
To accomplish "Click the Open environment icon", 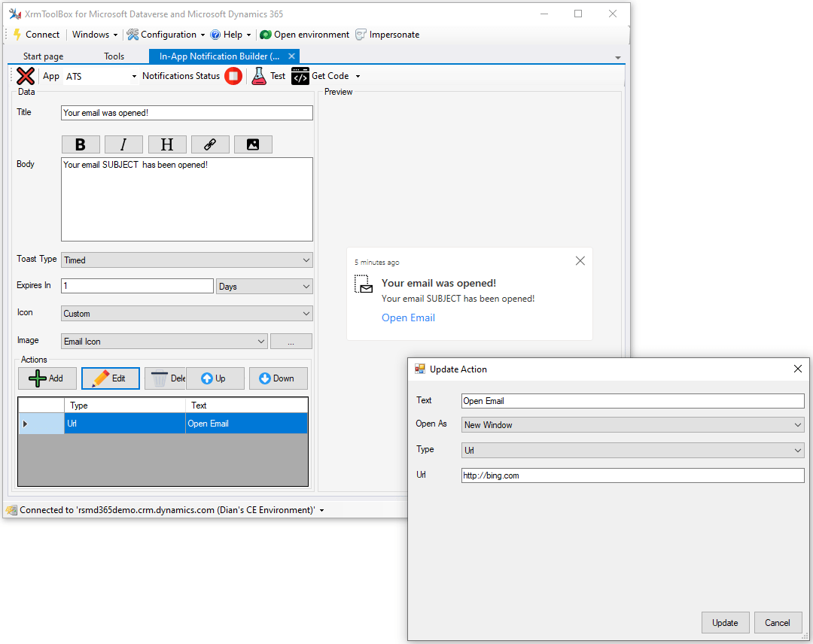I will (x=266, y=35).
